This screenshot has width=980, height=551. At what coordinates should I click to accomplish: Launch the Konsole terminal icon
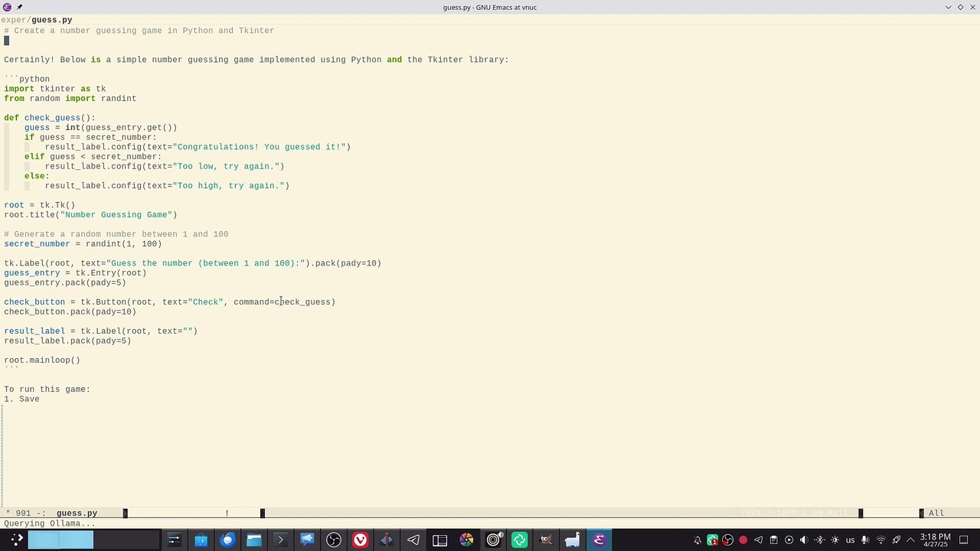point(280,540)
